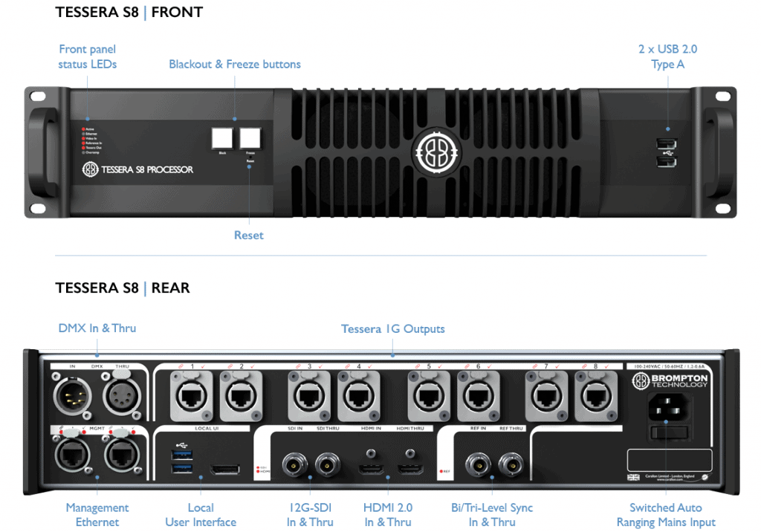Click the "TESSERA S8 | REAR" heading
Screen dimensions: 761x532
coord(123,288)
